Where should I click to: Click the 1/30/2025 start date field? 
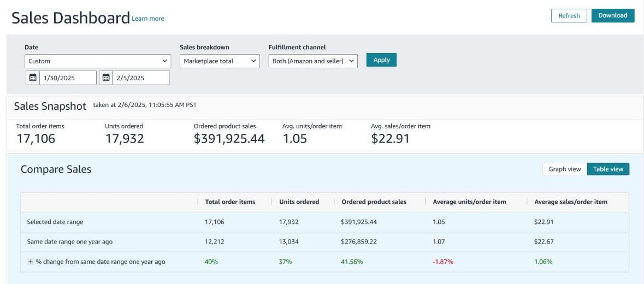(67, 78)
